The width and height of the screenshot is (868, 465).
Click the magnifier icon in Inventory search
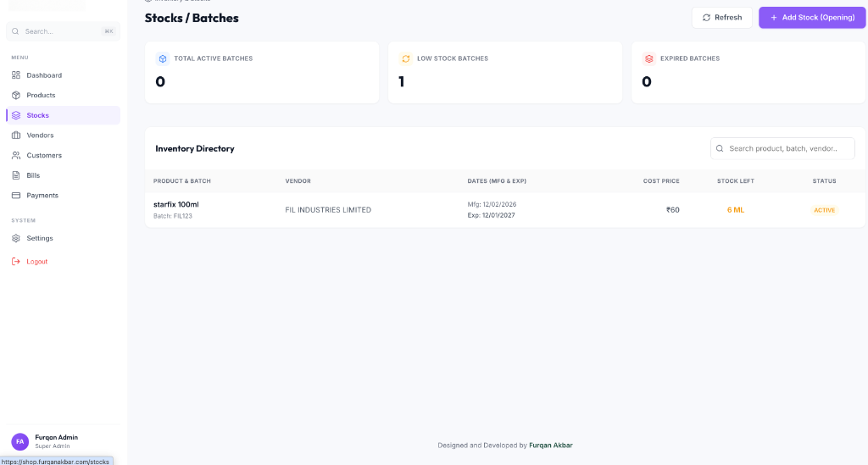[720, 149]
